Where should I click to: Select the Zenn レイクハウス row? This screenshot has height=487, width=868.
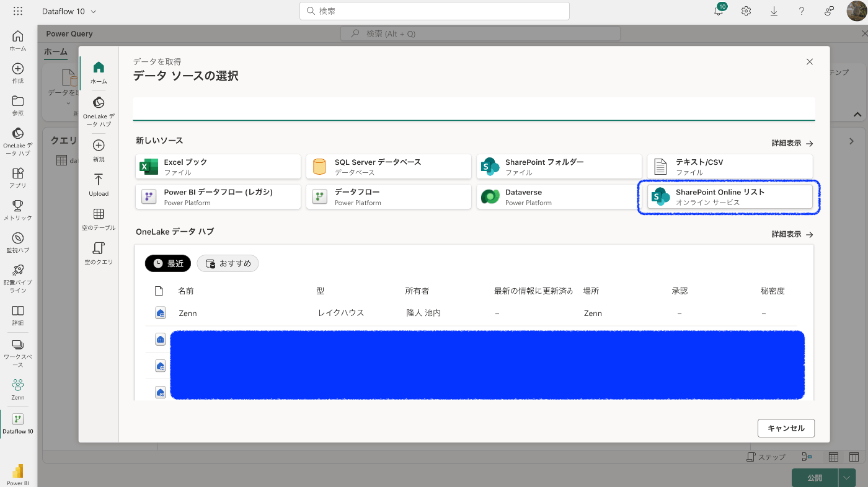pos(474,314)
